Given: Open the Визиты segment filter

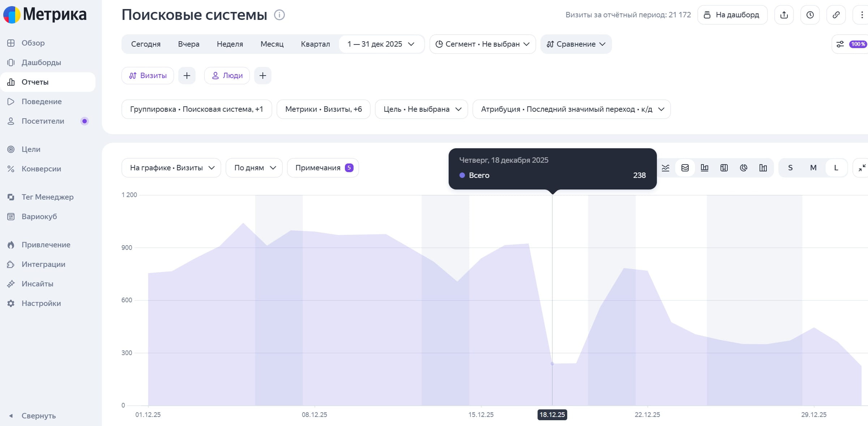Looking at the screenshot, I should point(148,76).
